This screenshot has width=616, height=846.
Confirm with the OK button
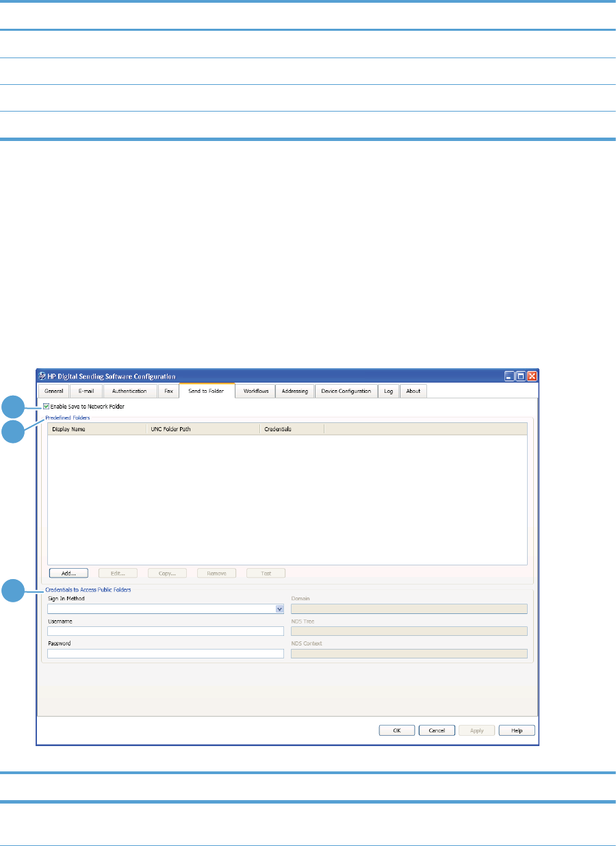point(396,730)
